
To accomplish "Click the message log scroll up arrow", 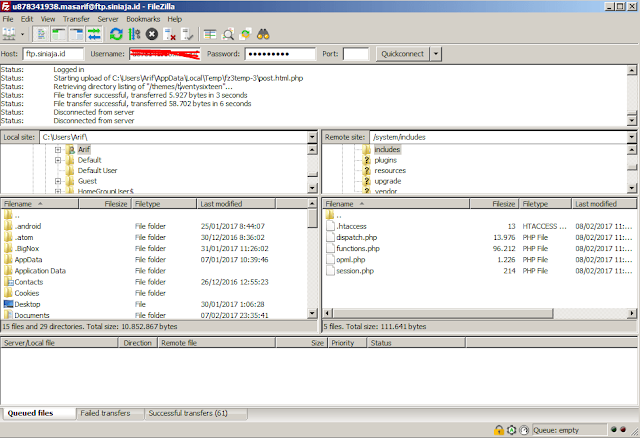I will 631,70.
